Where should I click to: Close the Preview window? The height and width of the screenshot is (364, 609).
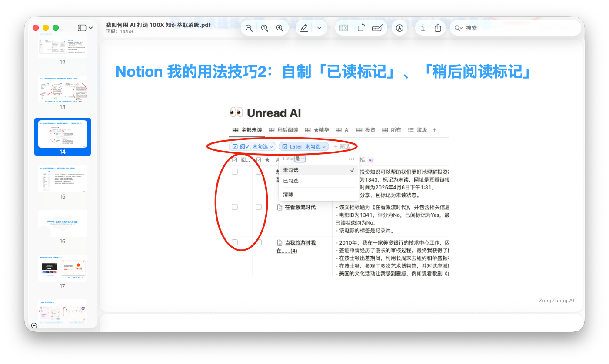pyautogui.click(x=36, y=28)
